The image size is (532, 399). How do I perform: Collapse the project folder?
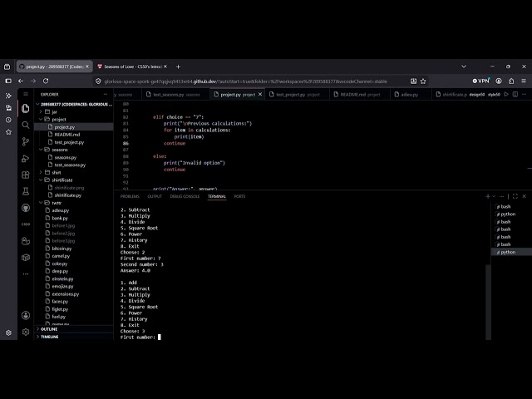(41, 119)
